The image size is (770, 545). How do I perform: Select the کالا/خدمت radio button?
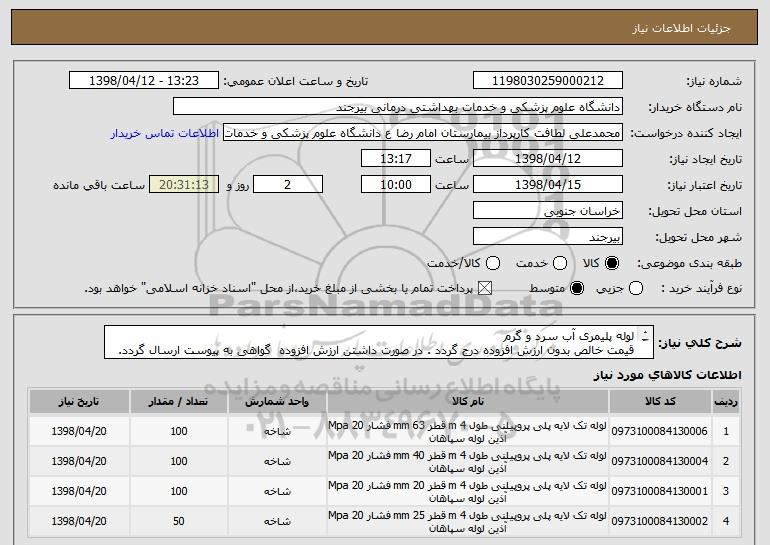(x=493, y=263)
